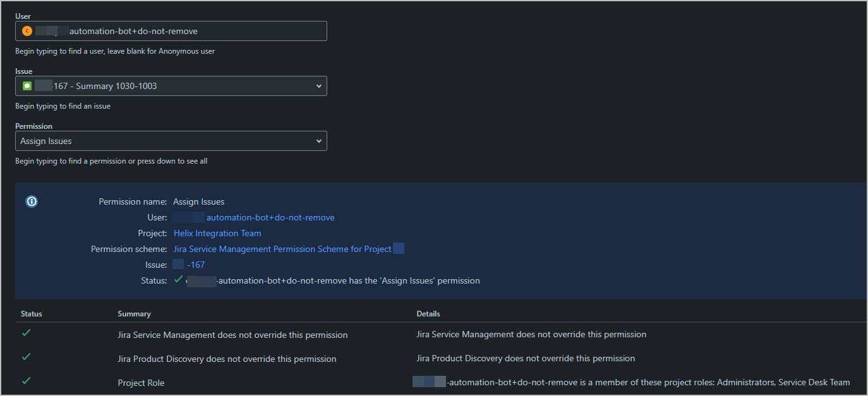Screen dimensions: 868x396
Task: Open the Helix Integration Team project link
Action: [217, 232]
